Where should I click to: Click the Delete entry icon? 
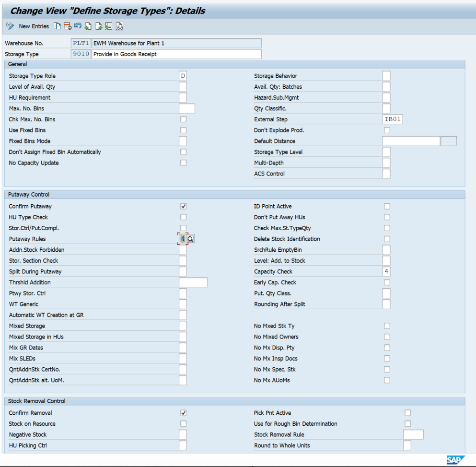click(x=68, y=26)
